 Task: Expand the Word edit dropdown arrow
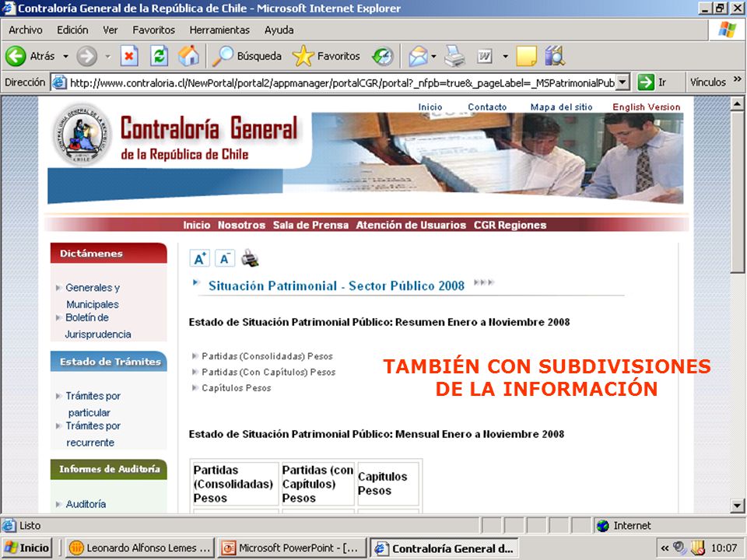pos(506,57)
